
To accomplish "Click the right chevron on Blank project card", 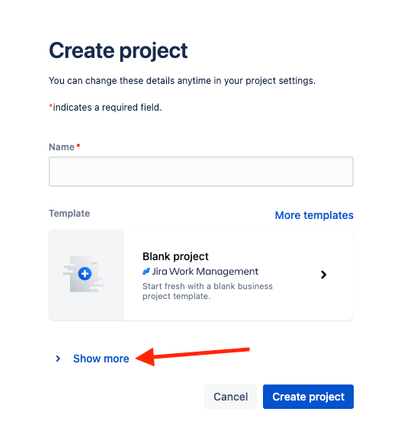I will [323, 275].
